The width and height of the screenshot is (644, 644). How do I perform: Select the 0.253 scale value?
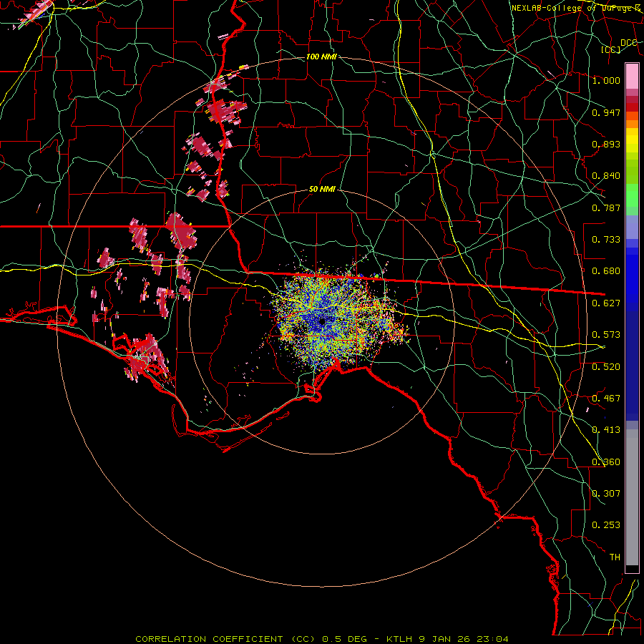[x=606, y=525]
